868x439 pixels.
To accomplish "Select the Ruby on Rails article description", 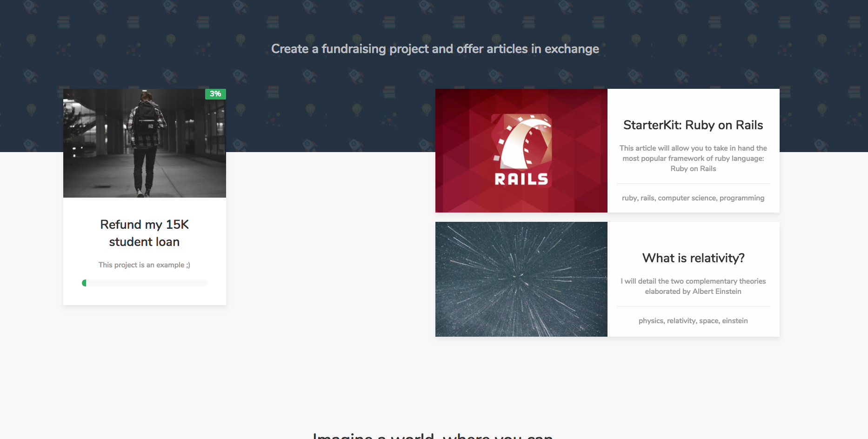I will pyautogui.click(x=693, y=159).
